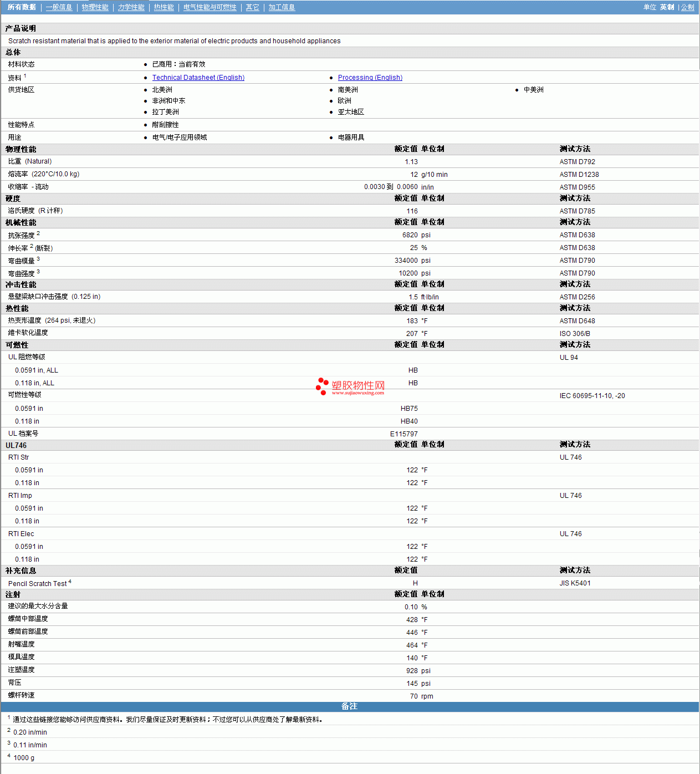Click the UL 94 test method
The height and width of the screenshot is (774, 700).
point(569,358)
